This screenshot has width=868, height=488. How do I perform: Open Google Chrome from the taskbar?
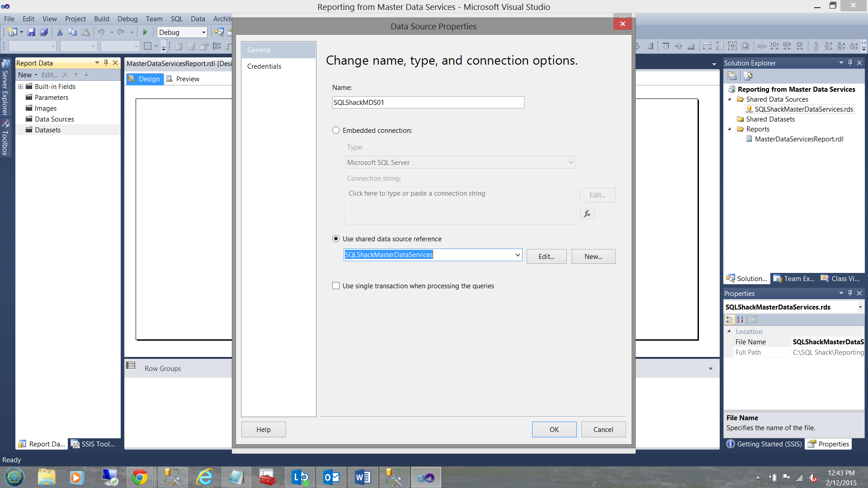139,477
